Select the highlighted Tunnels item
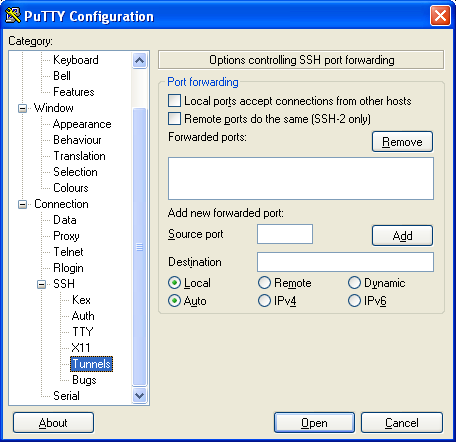The image size is (456, 442). (91, 364)
